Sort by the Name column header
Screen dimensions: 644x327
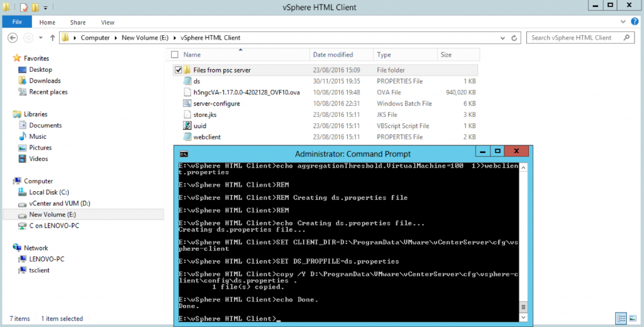click(x=192, y=55)
